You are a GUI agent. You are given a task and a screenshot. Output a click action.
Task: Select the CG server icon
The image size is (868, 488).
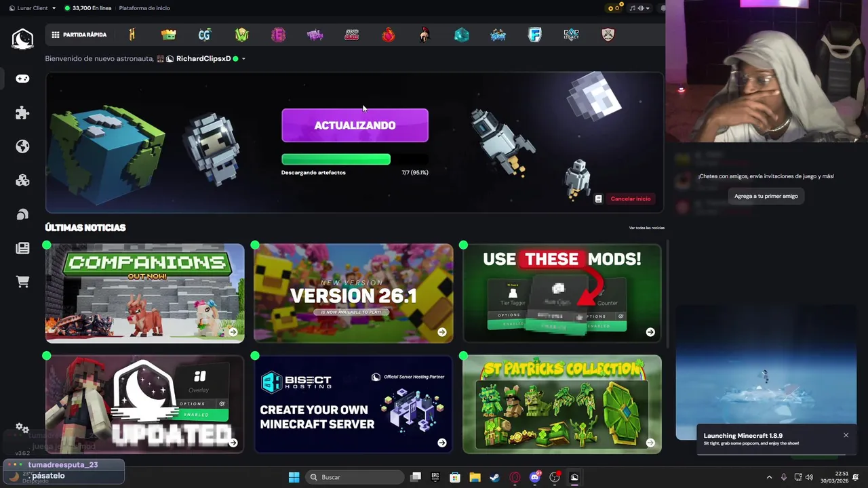205,35
